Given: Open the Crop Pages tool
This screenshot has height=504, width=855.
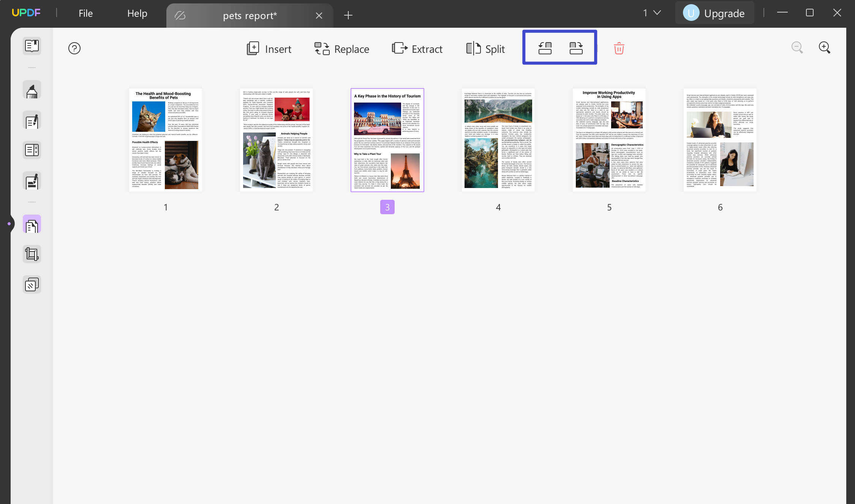Looking at the screenshot, I should 32,254.
